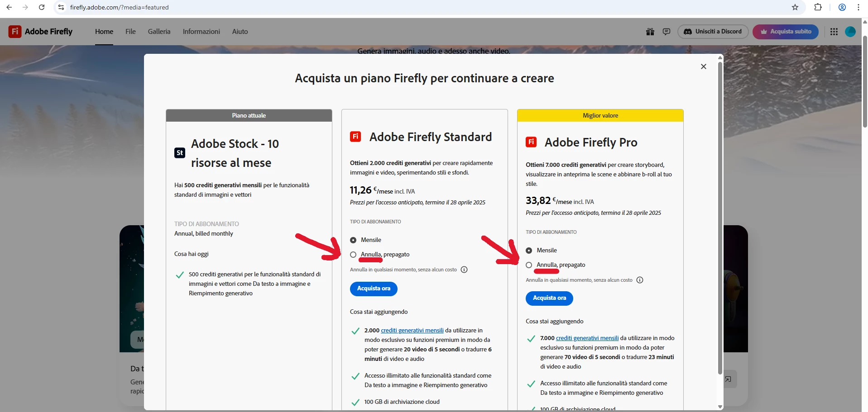Open crediti generativi mensili link in Standard
Viewport: 868px width, 412px height.
(412, 331)
